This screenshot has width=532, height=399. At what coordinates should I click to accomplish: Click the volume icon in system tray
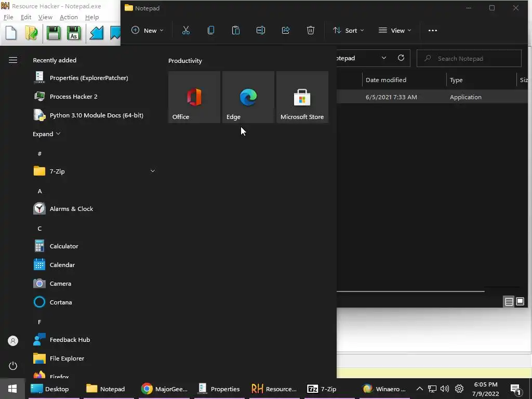click(x=445, y=389)
